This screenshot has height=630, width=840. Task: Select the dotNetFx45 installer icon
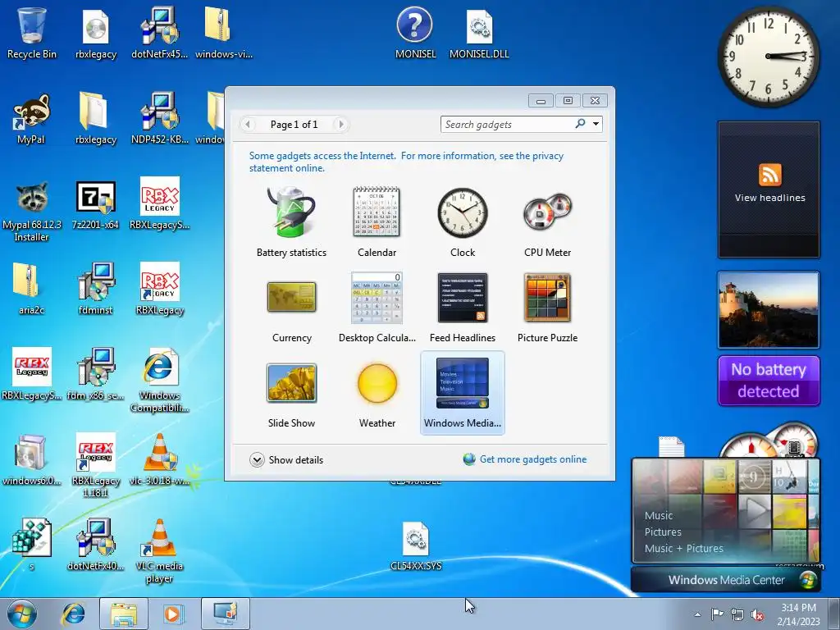160,33
